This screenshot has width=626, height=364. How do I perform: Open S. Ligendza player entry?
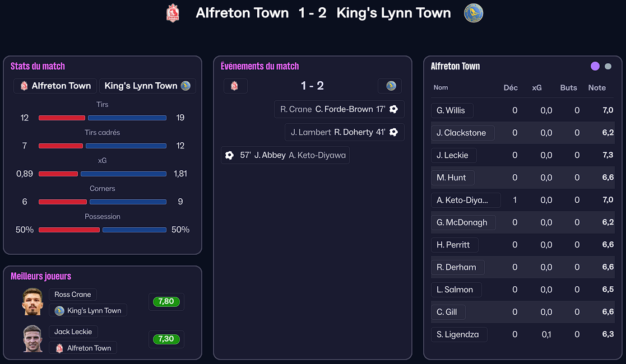(458, 334)
